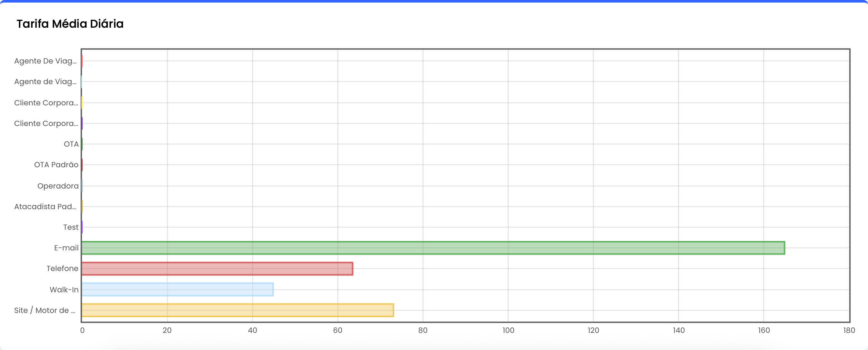Click the red Telefone bar
The width and height of the screenshot is (868, 350).
[217, 268]
